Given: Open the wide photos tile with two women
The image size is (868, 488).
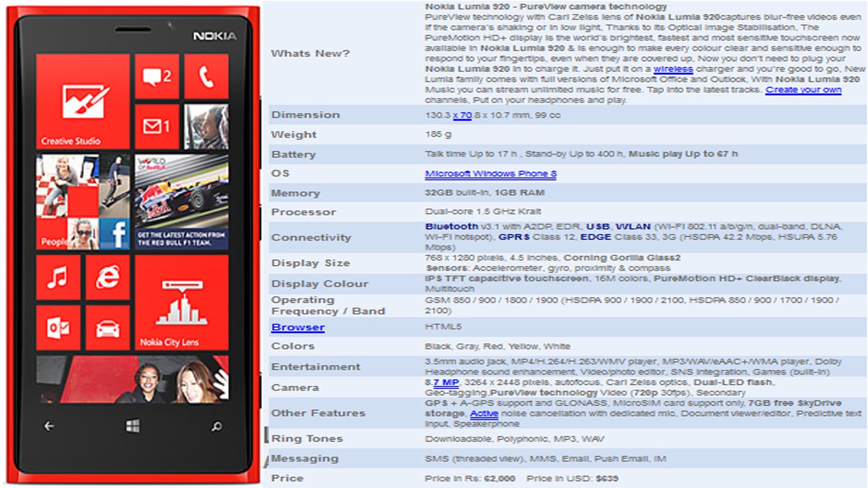Looking at the screenshot, I should coord(132,379).
